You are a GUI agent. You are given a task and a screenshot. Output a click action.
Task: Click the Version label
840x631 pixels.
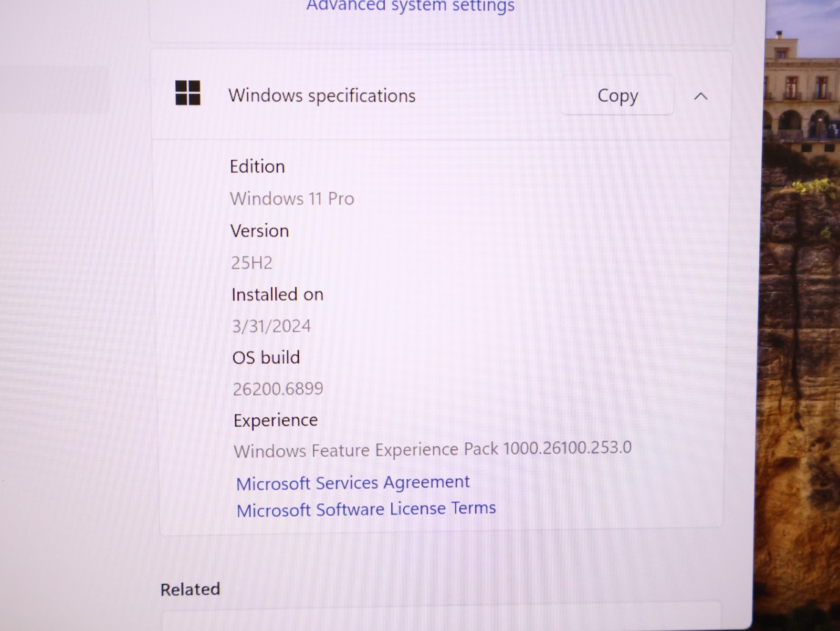[259, 231]
